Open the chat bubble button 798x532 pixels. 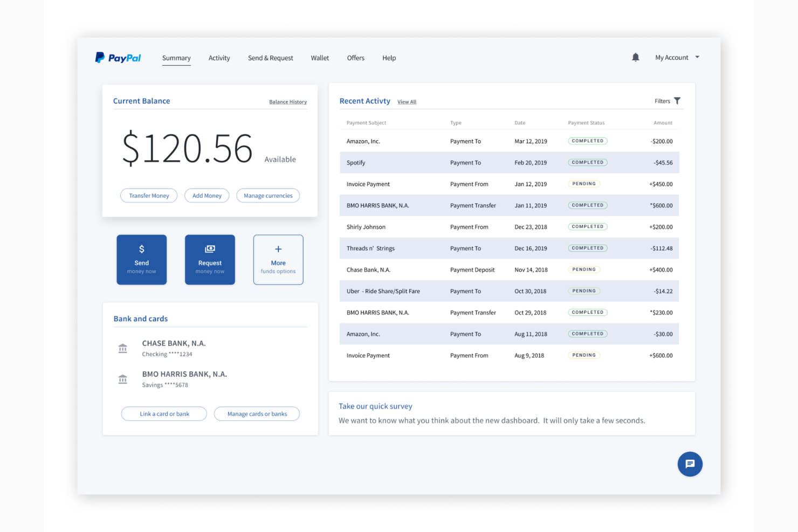tap(690, 464)
